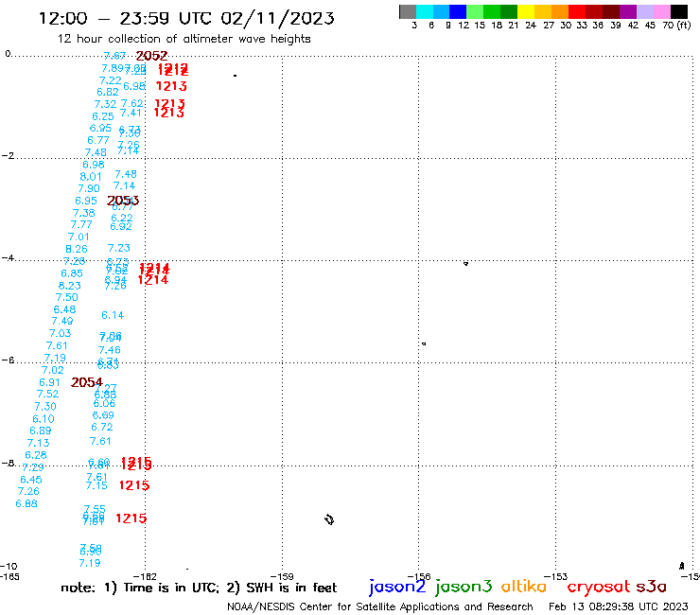Click the wave height value '7.23'

point(119,248)
